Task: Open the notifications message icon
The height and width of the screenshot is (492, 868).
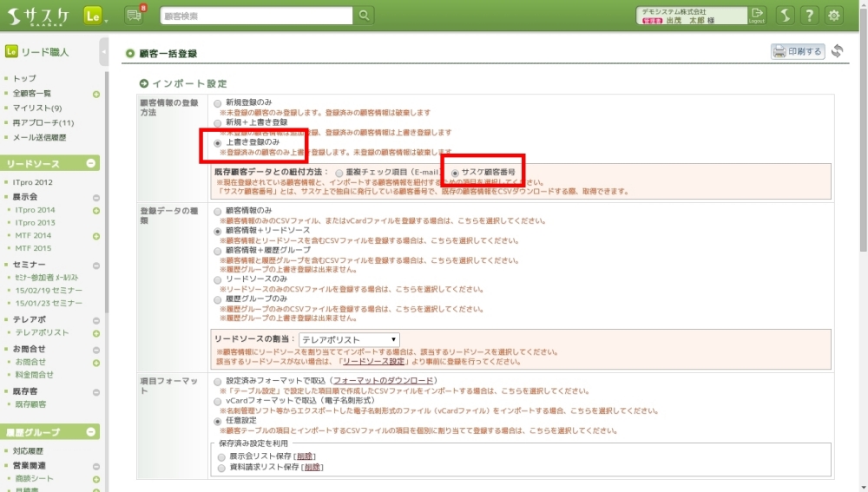Action: (x=134, y=15)
